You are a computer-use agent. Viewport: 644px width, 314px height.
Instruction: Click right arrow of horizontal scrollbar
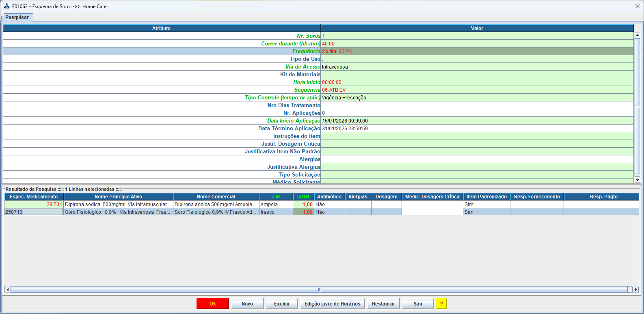[x=636, y=289]
